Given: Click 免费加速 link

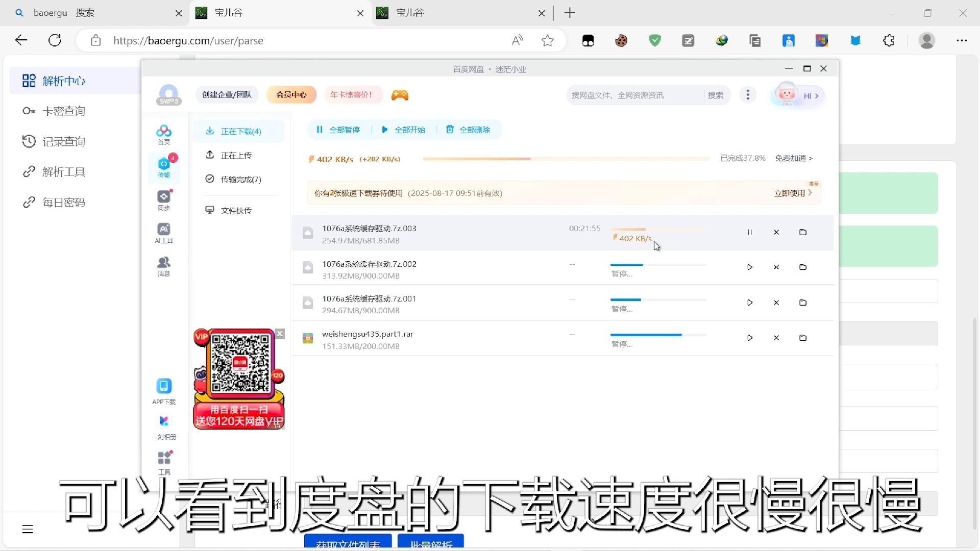Looking at the screenshot, I should [794, 158].
